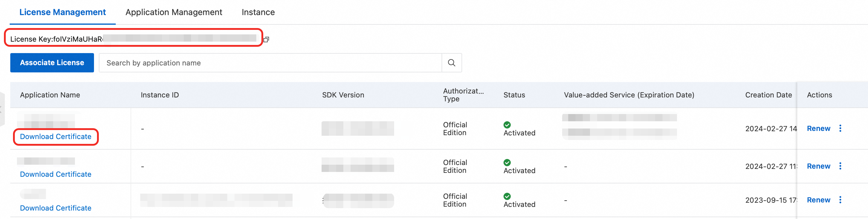Image resolution: width=868 pixels, height=219 pixels.
Task: Open the Instance tab
Action: point(258,12)
